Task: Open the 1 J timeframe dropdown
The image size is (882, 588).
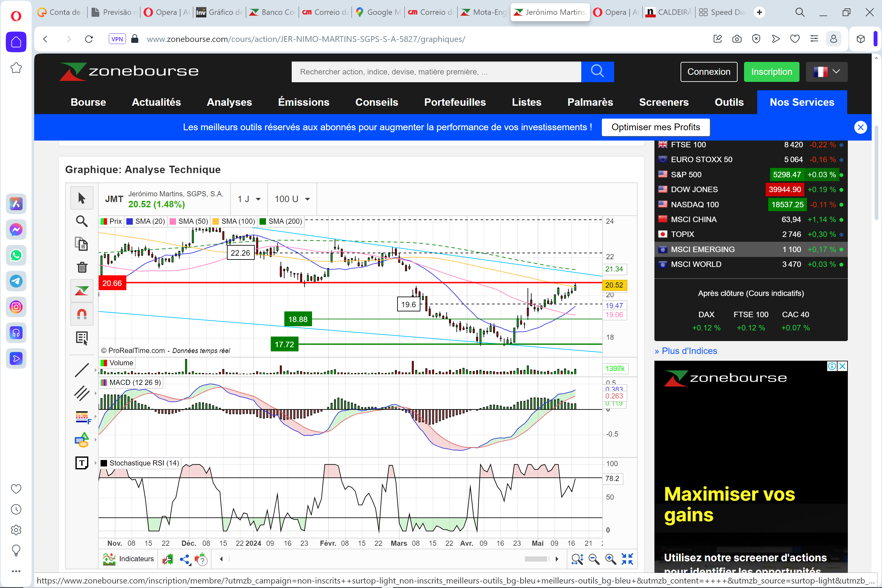Action: (249, 199)
